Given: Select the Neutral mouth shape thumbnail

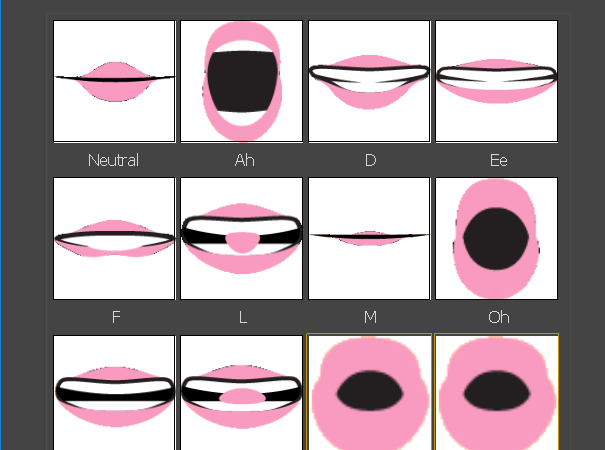Looking at the screenshot, I should click(114, 81).
